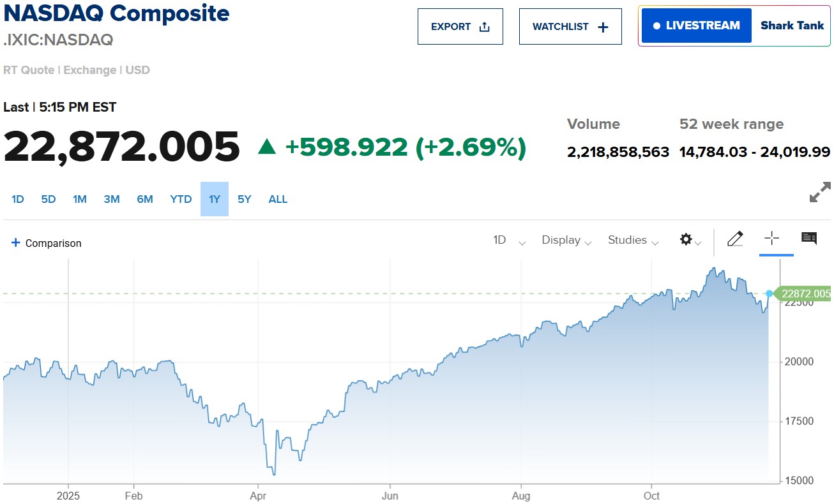Toggle the 6M period view
This screenshot has width=834, height=504.
tap(145, 199)
